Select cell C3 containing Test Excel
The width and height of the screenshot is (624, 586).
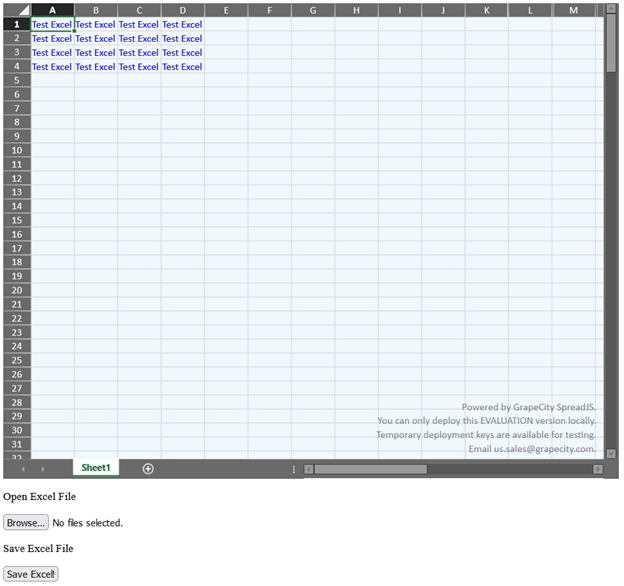pyautogui.click(x=139, y=52)
